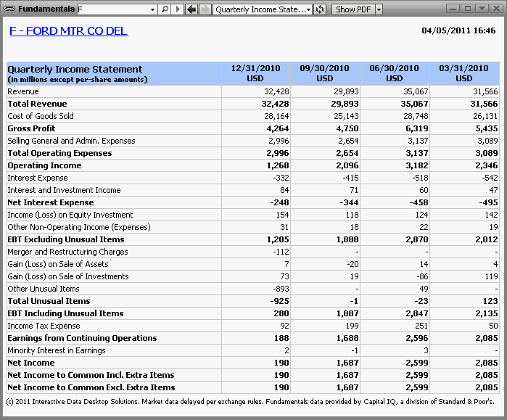Click Earnings from Continuing Operations label
Screen dimensions: 507x420
click(82, 338)
